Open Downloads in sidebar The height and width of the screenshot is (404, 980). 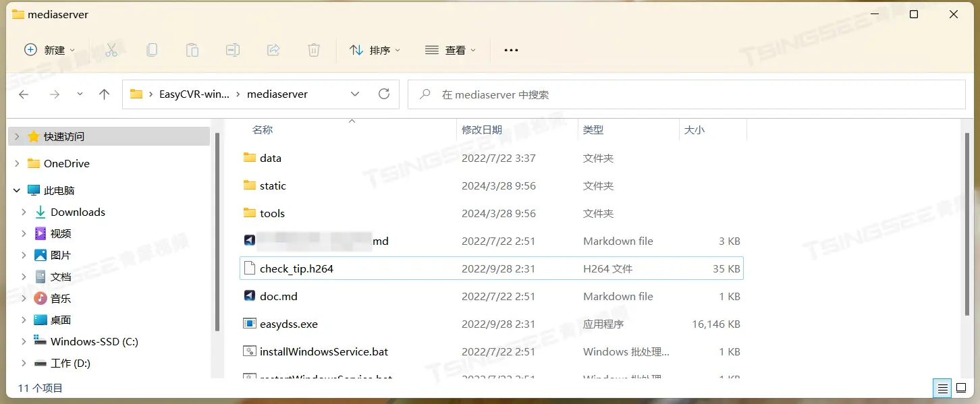78,212
